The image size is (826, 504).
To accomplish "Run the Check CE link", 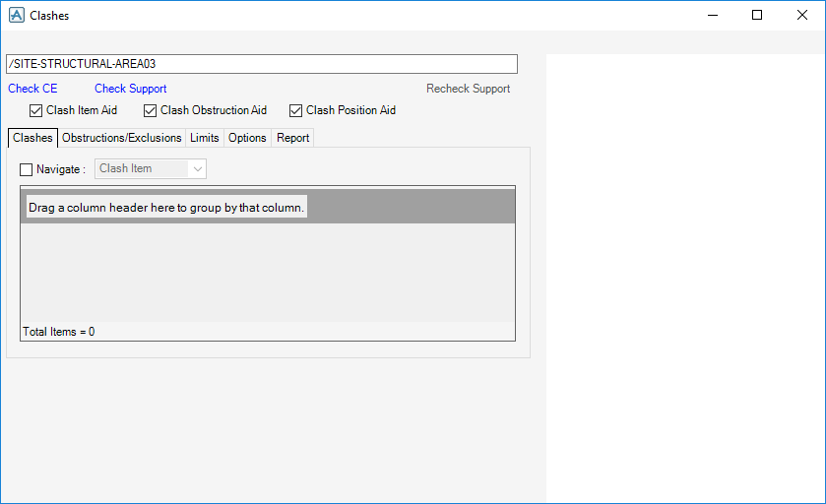I will tap(32, 89).
